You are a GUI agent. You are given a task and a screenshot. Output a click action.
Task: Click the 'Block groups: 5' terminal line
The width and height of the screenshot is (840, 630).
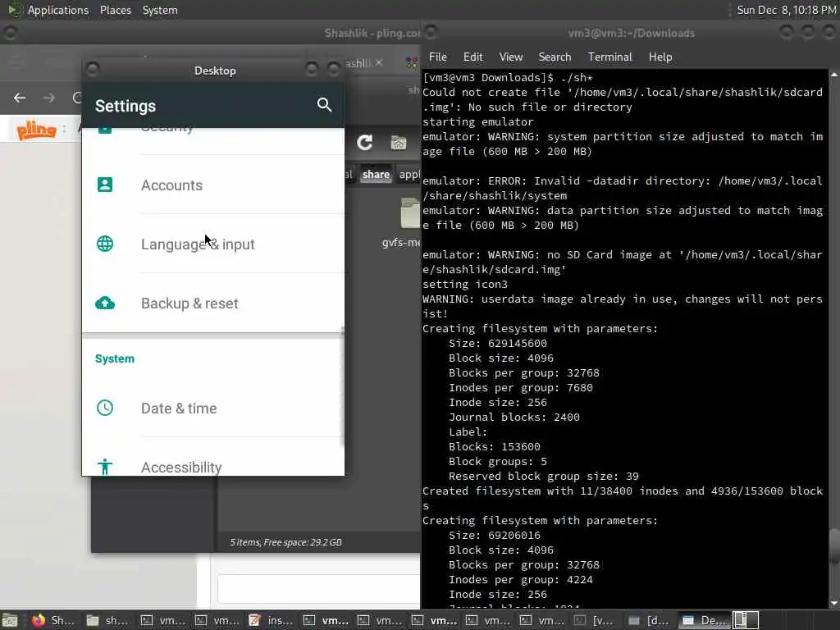pos(498,461)
